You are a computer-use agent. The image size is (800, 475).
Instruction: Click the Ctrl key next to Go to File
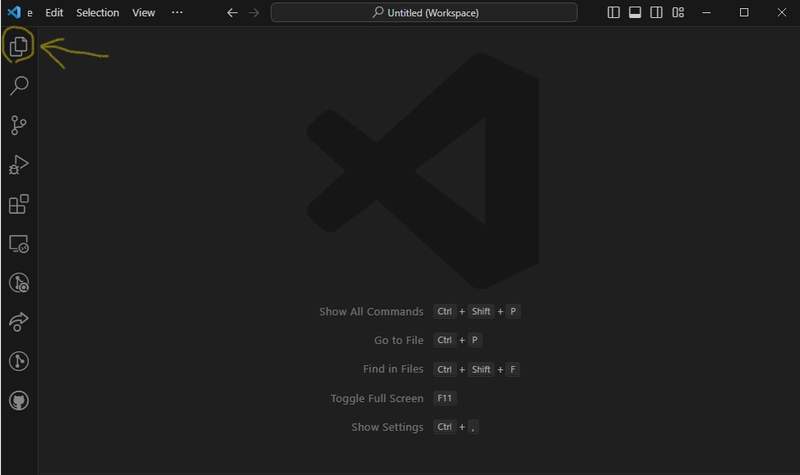click(444, 340)
